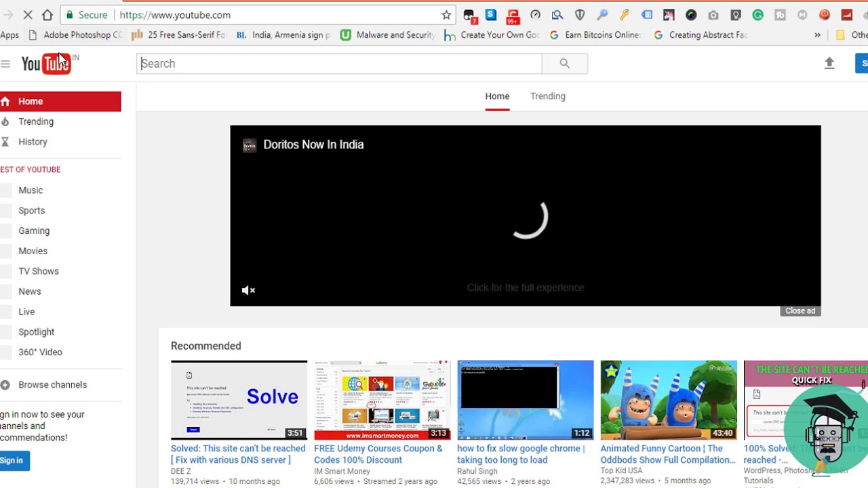Open the unicorn extension icon
Image resolution: width=868 pixels, height=488 pixels.
point(669,15)
